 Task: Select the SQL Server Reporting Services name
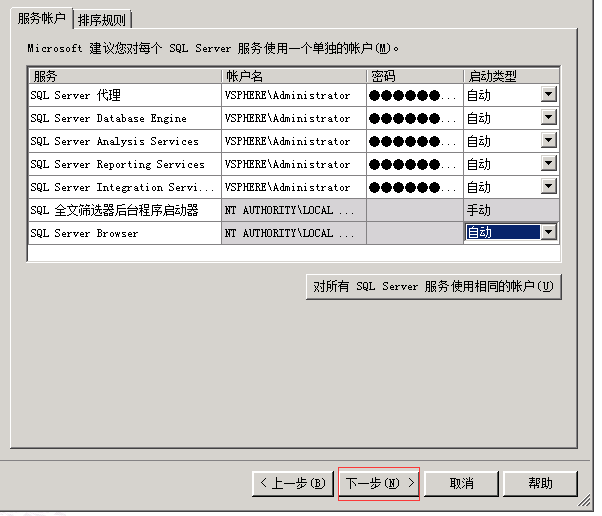(125, 164)
